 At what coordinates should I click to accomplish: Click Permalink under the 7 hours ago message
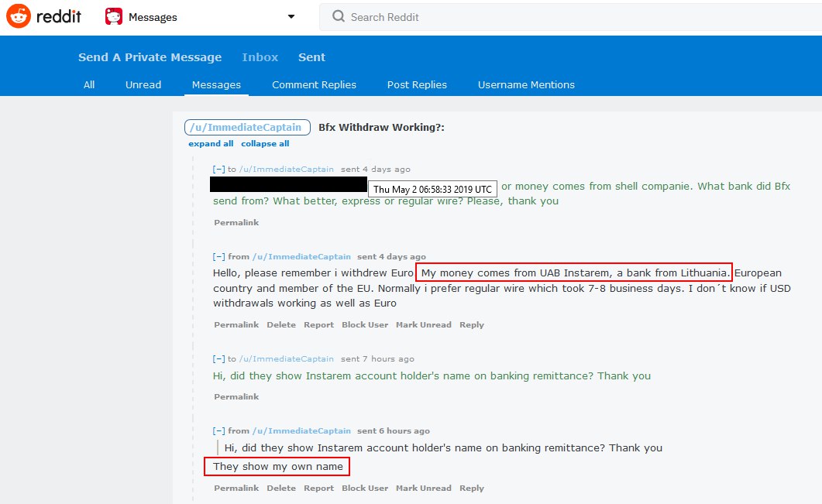(x=236, y=396)
